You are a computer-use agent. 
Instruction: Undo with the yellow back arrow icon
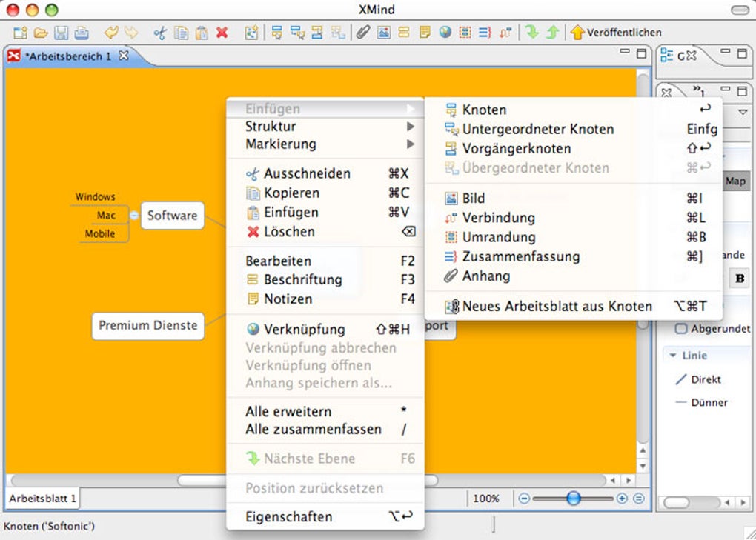pos(111,33)
